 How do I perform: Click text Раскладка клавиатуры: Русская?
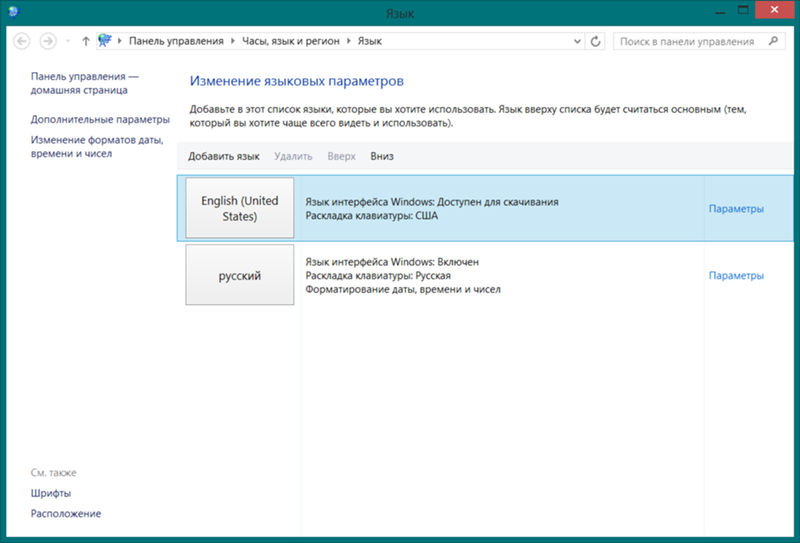click(x=378, y=276)
